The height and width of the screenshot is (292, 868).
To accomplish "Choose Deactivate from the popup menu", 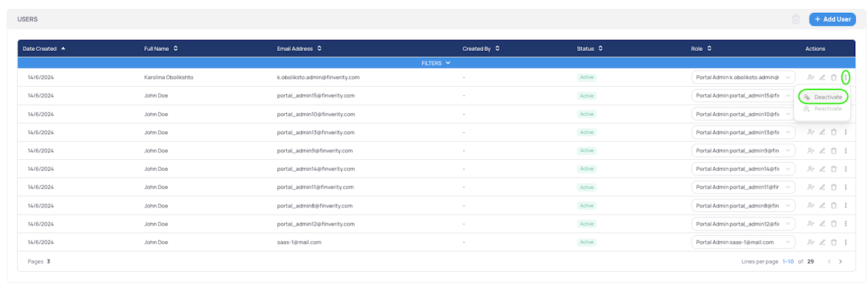I will pyautogui.click(x=823, y=97).
